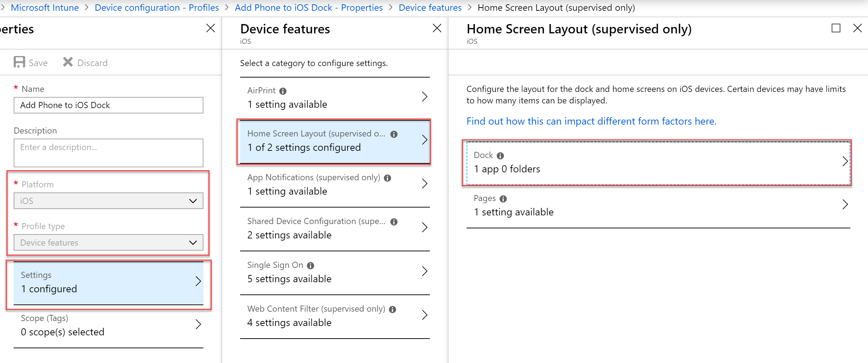Select '2 settings available' text
The width and height of the screenshot is (868, 363).
[289, 235]
